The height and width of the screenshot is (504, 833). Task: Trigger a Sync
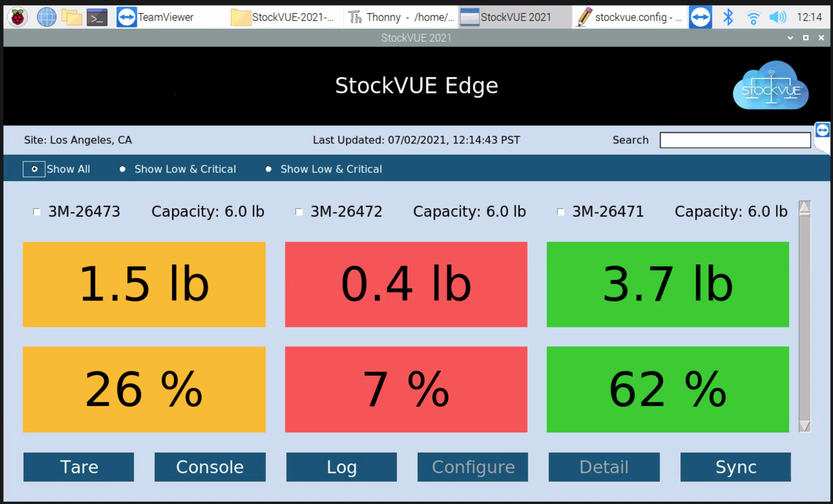pyautogui.click(x=735, y=467)
